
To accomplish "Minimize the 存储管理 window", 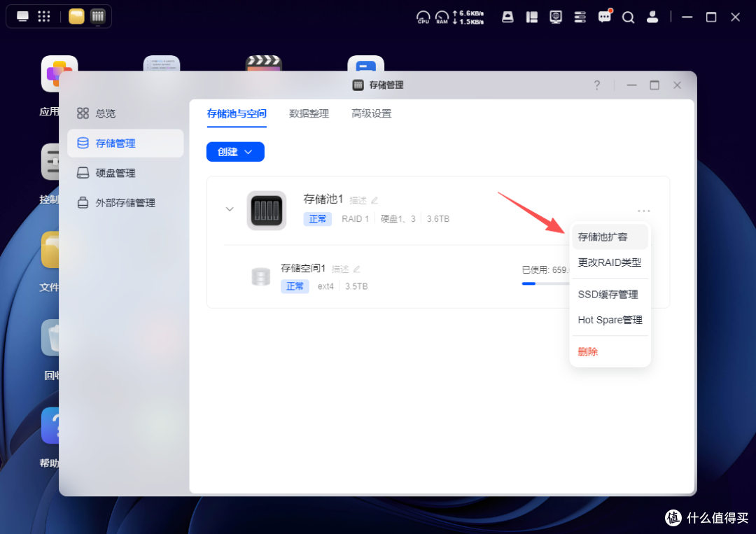I will [631, 85].
